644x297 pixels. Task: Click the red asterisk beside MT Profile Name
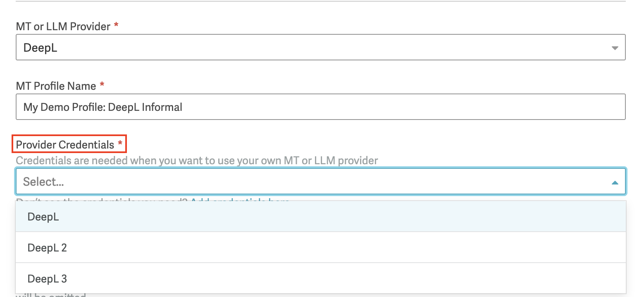pos(102,85)
